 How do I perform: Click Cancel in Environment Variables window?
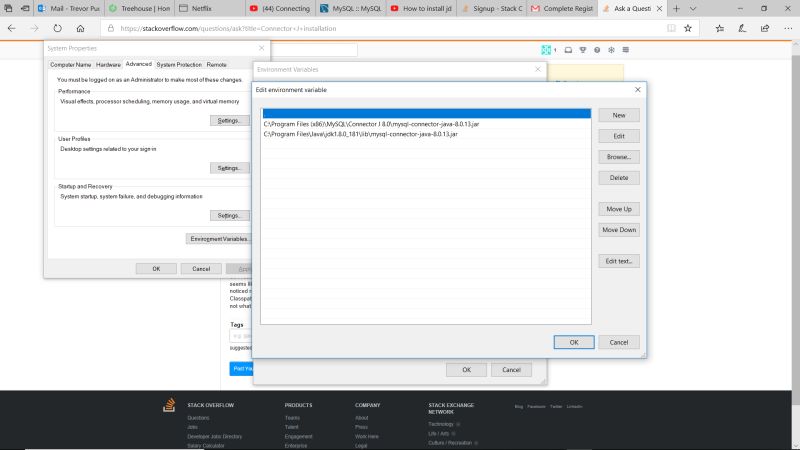511,370
